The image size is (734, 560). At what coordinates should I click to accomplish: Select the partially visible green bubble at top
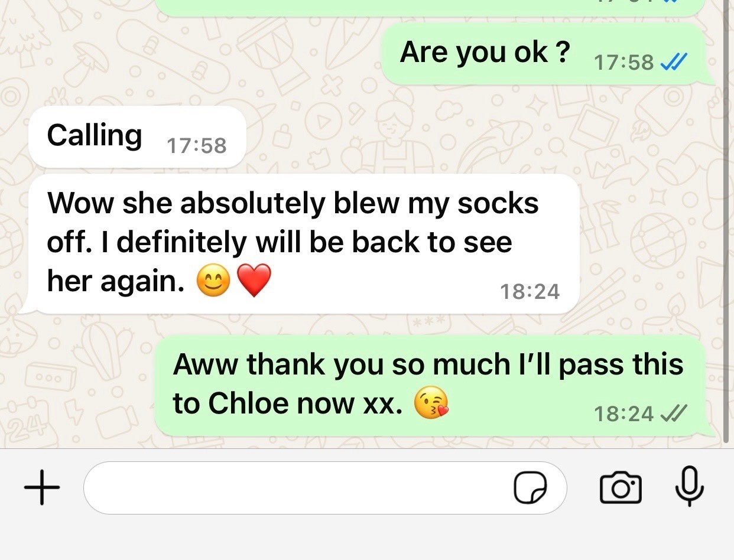430,7
